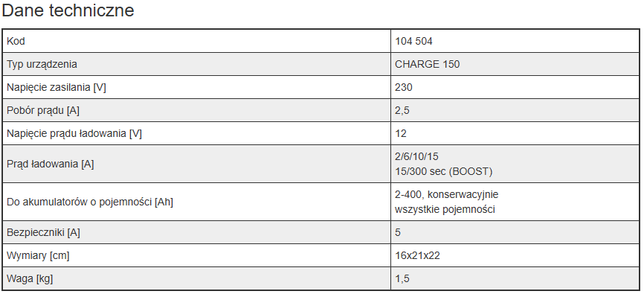This screenshot has height=294, width=644.
Task: Click the '15/300 sec (BOOST)' text
Action: pyautogui.click(x=443, y=171)
